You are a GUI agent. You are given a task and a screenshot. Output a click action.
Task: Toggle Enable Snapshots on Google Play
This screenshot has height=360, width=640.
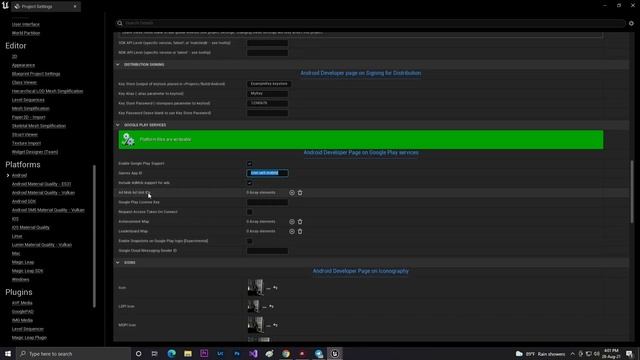pos(249,241)
